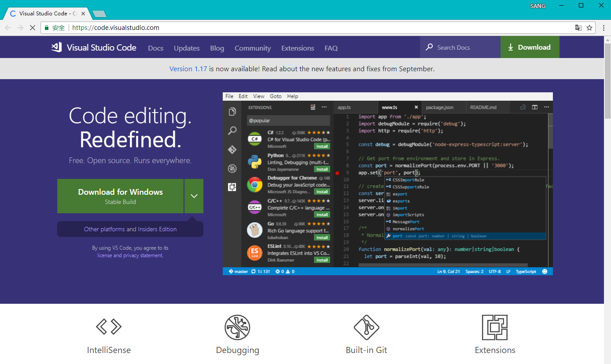Image resolution: width=611 pixels, height=364 pixels.
Task: Click the Other platforms and Insiders Edition link
Action: click(130, 229)
